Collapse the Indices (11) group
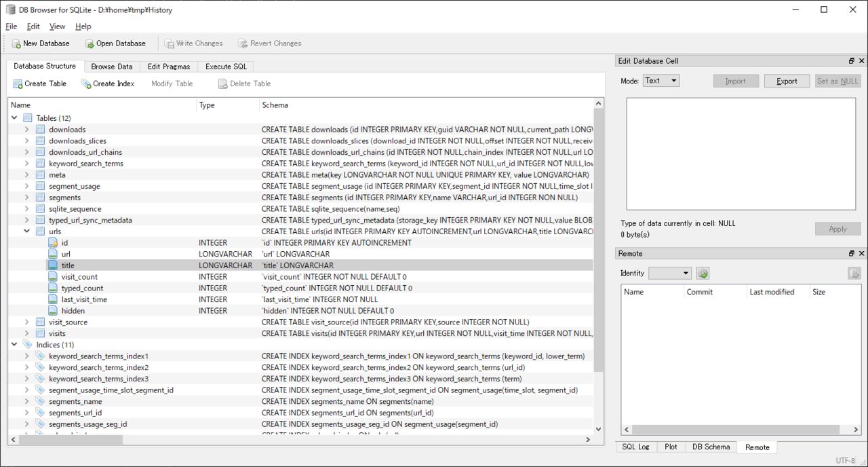This screenshot has width=868, height=467. point(15,345)
